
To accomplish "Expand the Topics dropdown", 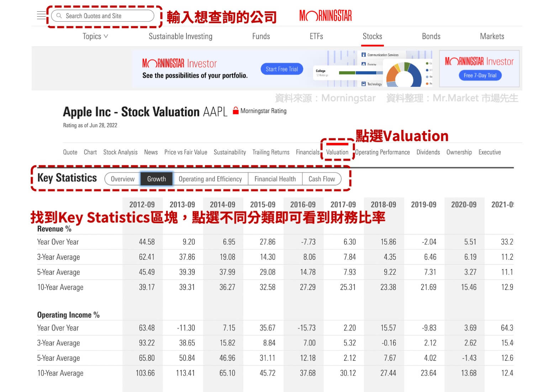I will (x=95, y=36).
